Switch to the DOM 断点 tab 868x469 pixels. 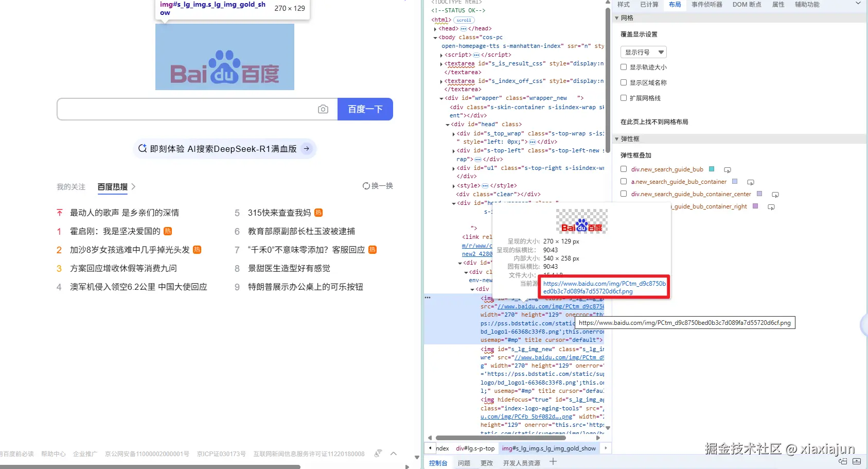747,5
